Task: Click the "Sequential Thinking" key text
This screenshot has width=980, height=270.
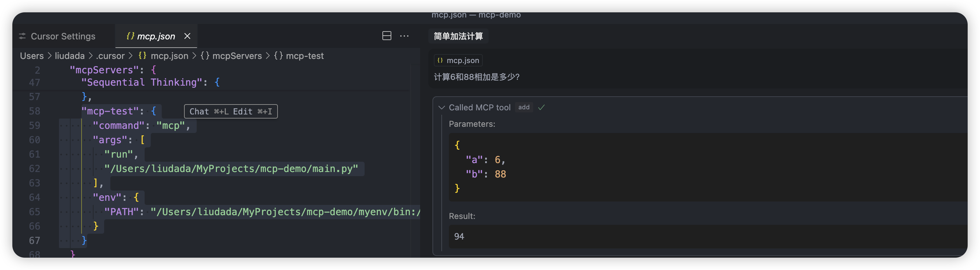Action: coord(142,83)
